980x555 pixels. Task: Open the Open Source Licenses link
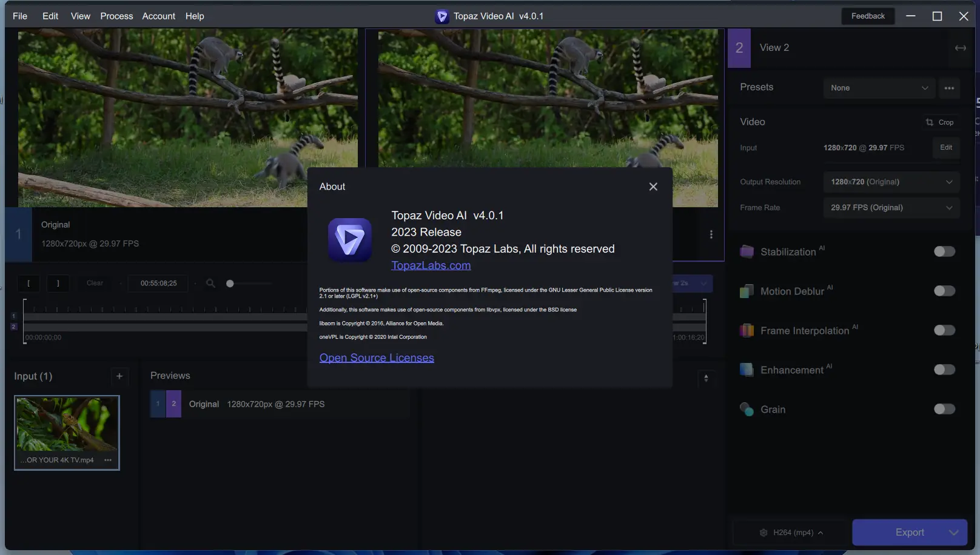[x=377, y=357]
